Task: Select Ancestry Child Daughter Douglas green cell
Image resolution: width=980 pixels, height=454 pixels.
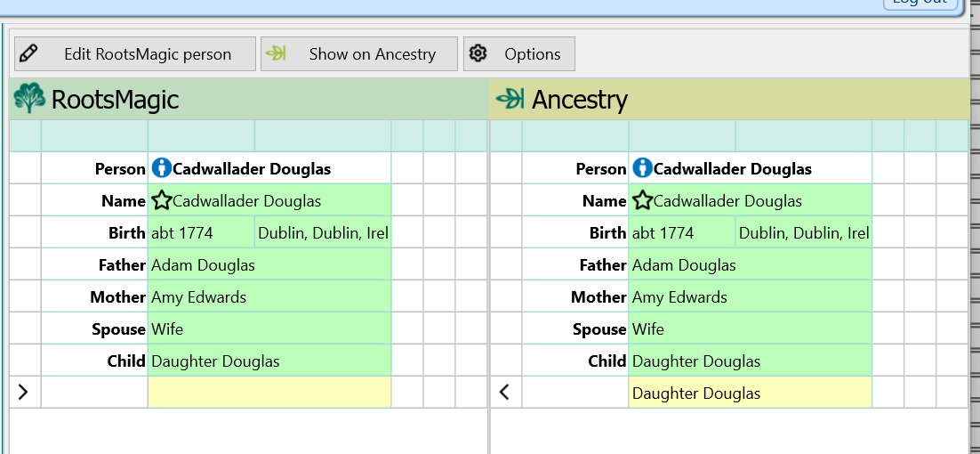Action: pyautogui.click(x=750, y=361)
